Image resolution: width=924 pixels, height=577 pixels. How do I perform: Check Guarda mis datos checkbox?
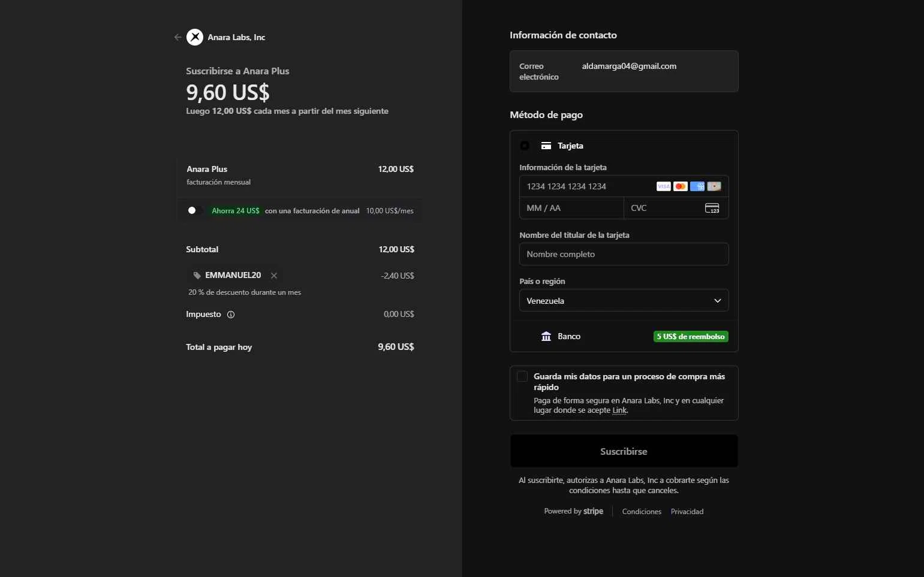(522, 376)
